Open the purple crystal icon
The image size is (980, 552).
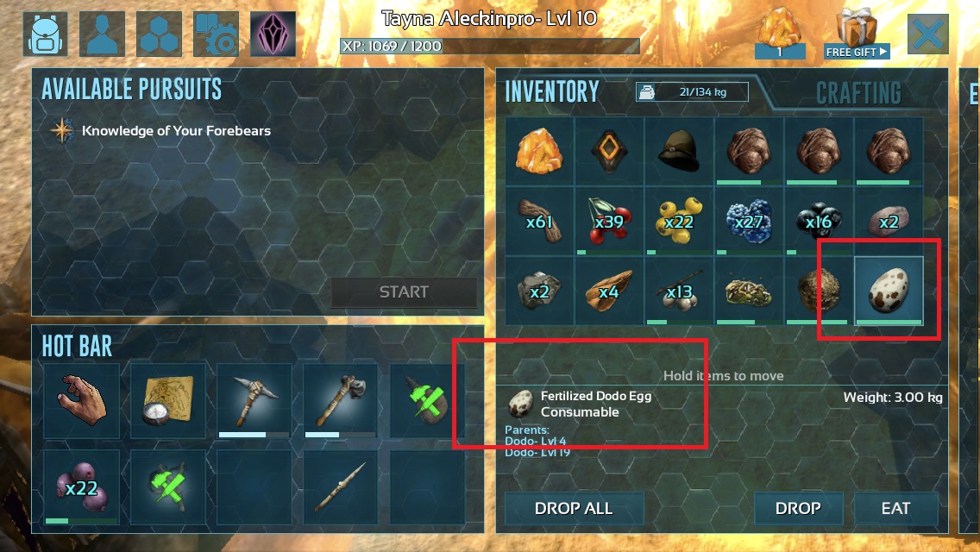coord(273,34)
